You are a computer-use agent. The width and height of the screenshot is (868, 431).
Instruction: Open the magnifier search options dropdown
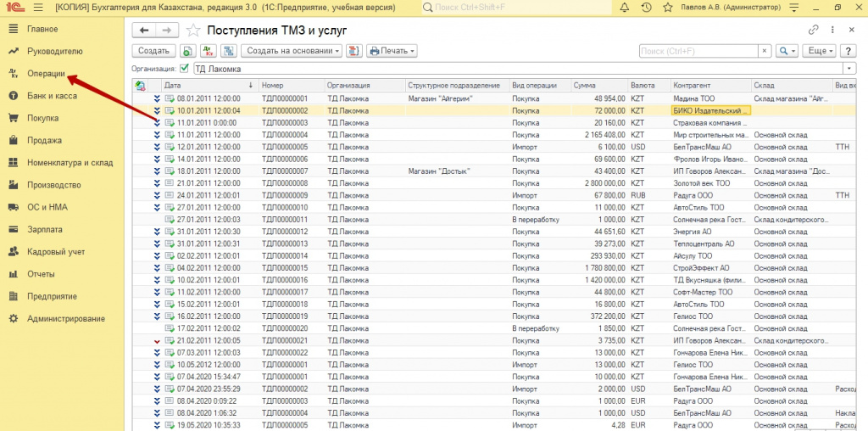click(x=787, y=51)
